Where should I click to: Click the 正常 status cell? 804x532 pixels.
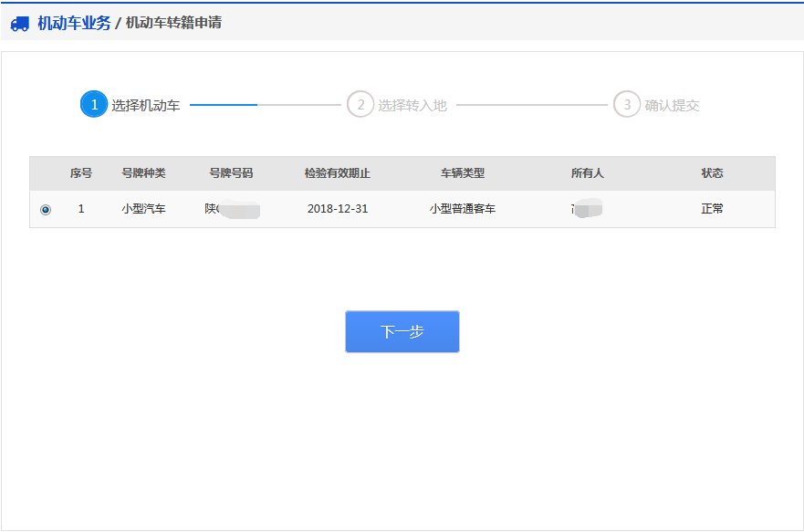(x=712, y=209)
